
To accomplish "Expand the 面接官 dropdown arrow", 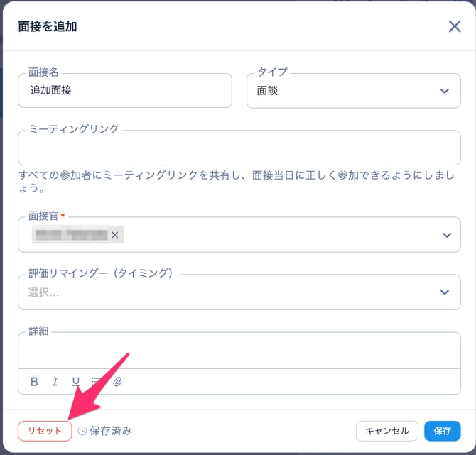I will pyautogui.click(x=445, y=235).
